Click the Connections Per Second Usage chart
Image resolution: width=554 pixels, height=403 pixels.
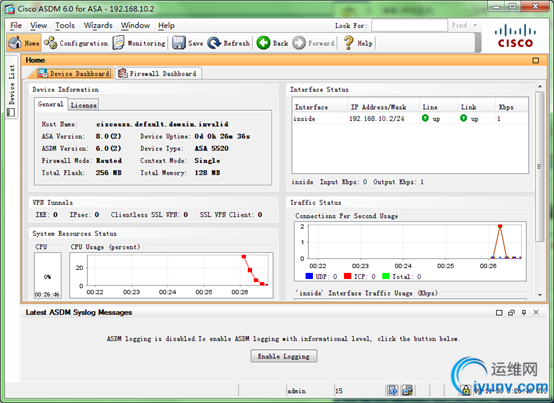410,251
